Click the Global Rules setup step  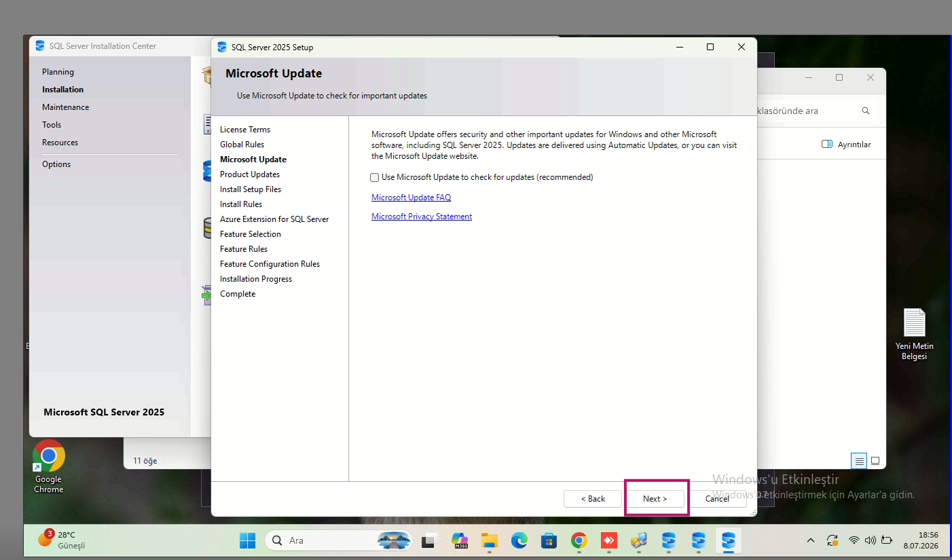point(242,145)
